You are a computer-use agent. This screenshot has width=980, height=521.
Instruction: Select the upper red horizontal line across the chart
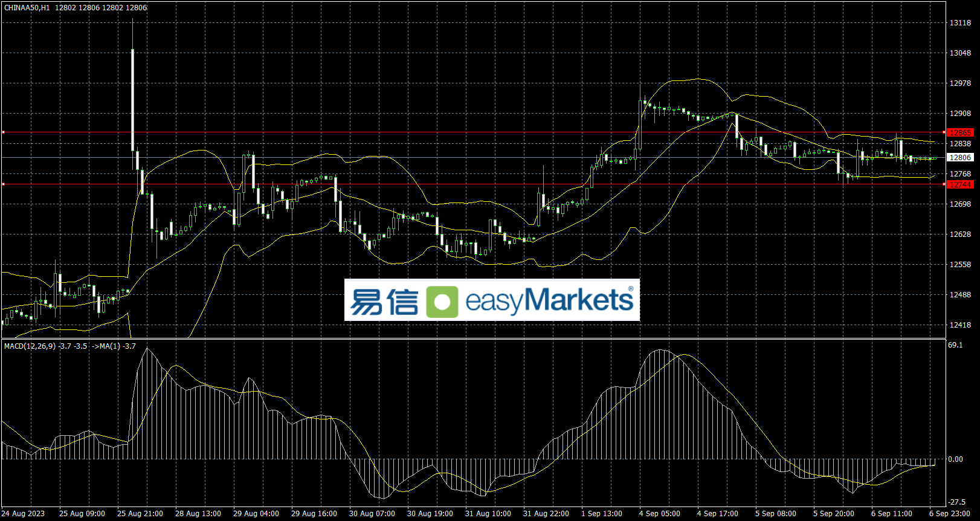pos(474,132)
